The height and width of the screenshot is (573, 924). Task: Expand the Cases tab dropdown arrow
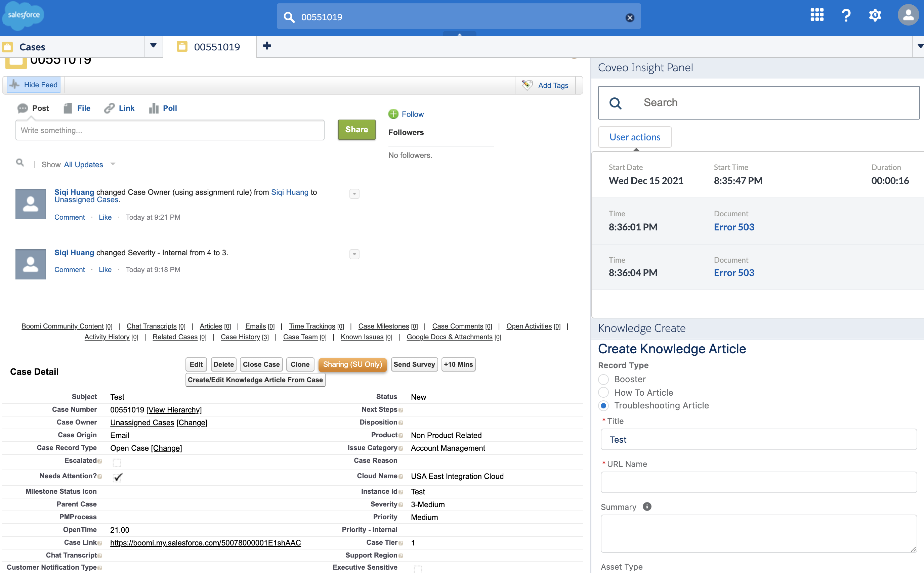click(153, 45)
